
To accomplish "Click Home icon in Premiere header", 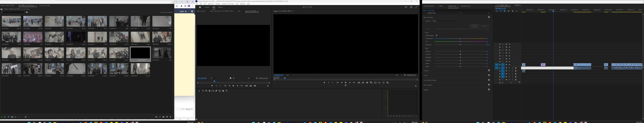I will 200,7.
